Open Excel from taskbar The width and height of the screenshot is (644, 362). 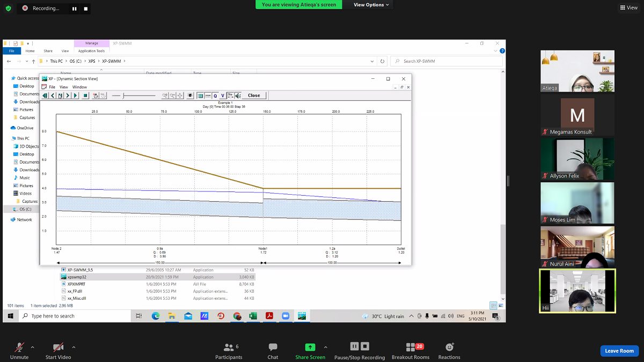click(x=253, y=316)
